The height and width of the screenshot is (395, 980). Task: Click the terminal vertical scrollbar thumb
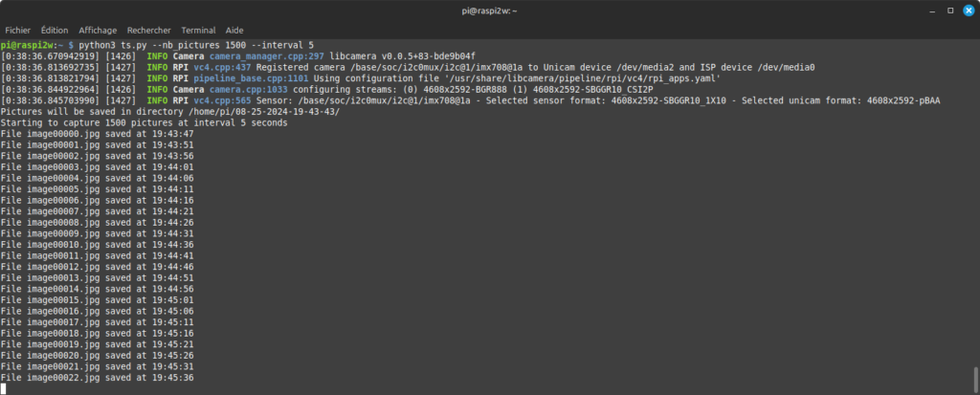click(975, 378)
